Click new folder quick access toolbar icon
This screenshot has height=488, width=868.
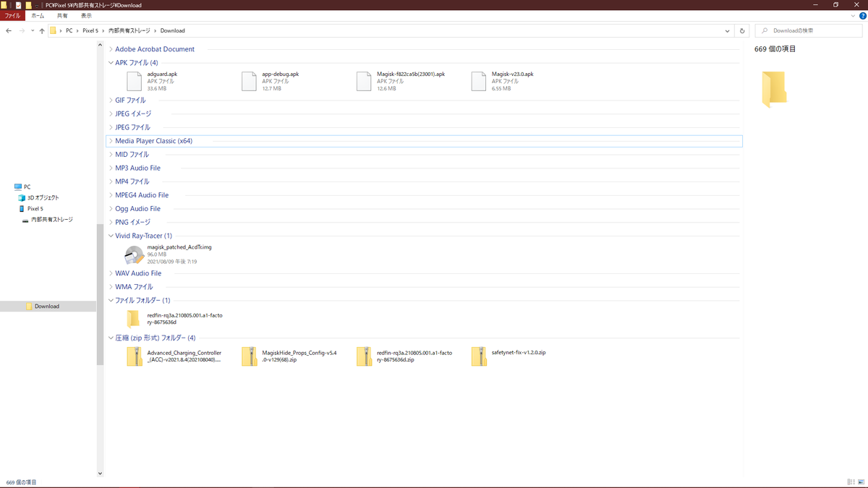28,5
